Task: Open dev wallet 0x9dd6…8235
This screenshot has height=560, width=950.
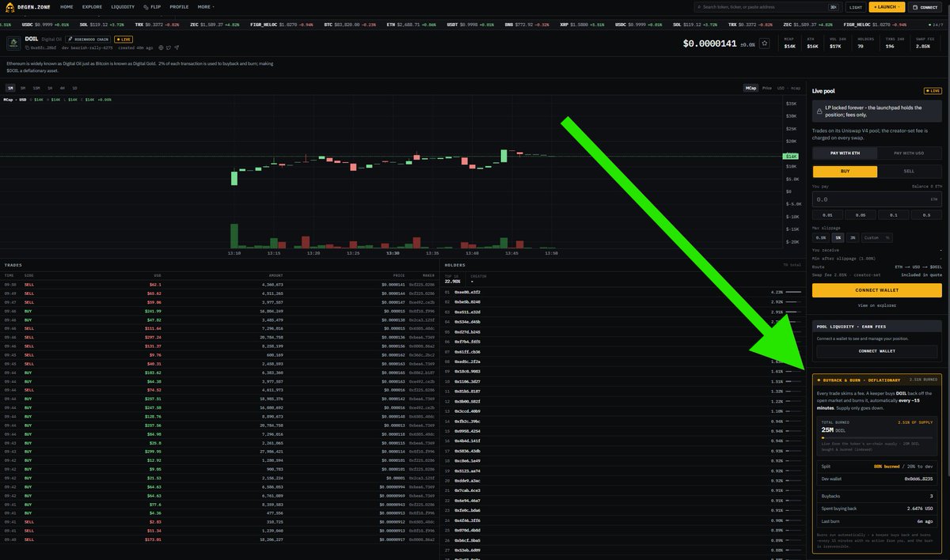Action: [918, 479]
